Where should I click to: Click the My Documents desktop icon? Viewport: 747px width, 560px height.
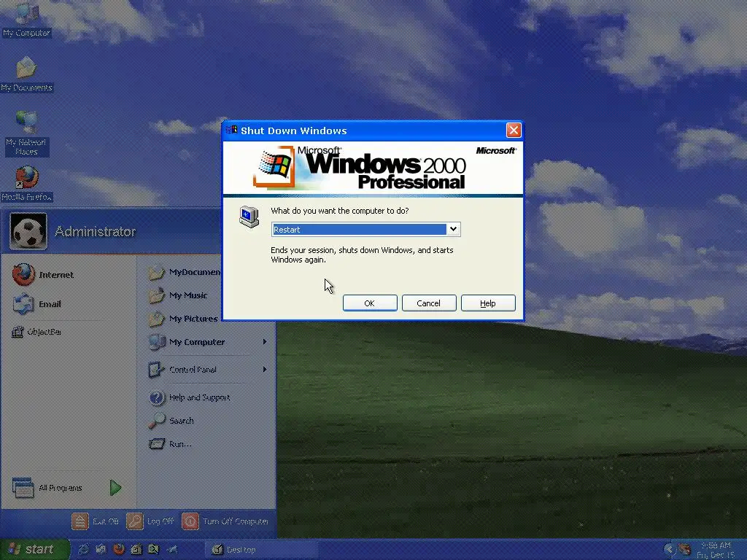tap(26, 74)
